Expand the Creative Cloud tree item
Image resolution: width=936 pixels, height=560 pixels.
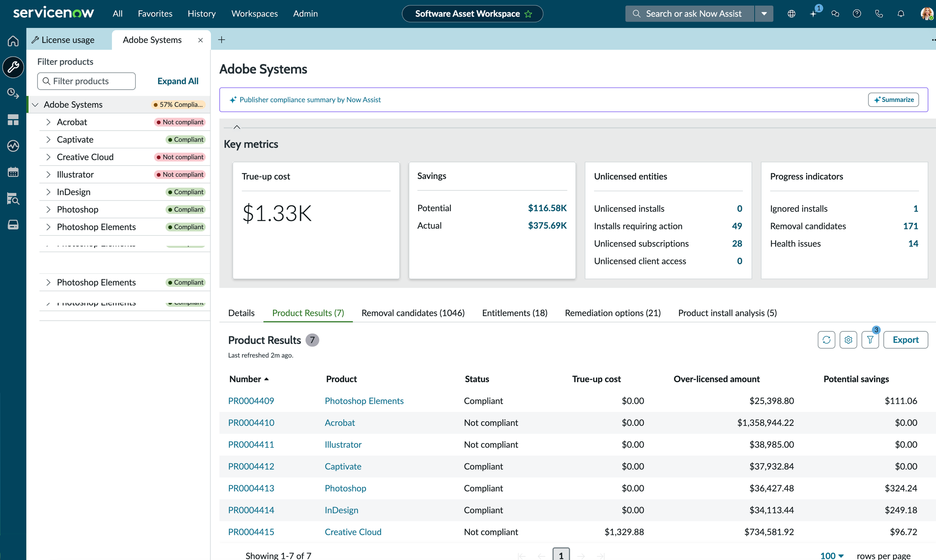[48, 157]
